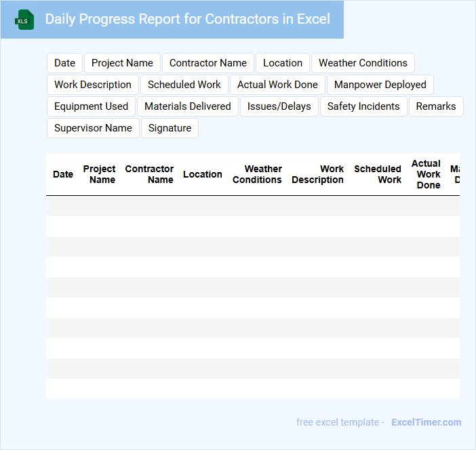476x450 pixels.
Task: Click the Contractor Name column header
Action: [x=149, y=174]
